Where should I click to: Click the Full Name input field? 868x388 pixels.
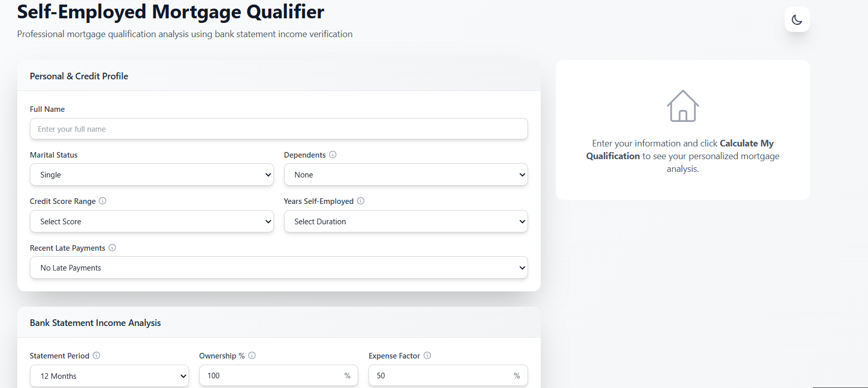click(x=279, y=129)
